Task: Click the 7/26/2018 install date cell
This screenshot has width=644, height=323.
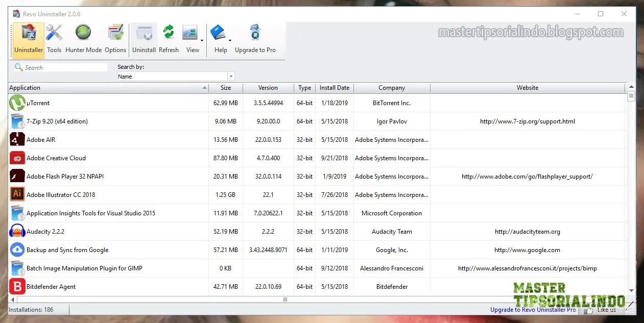Action: click(x=335, y=195)
